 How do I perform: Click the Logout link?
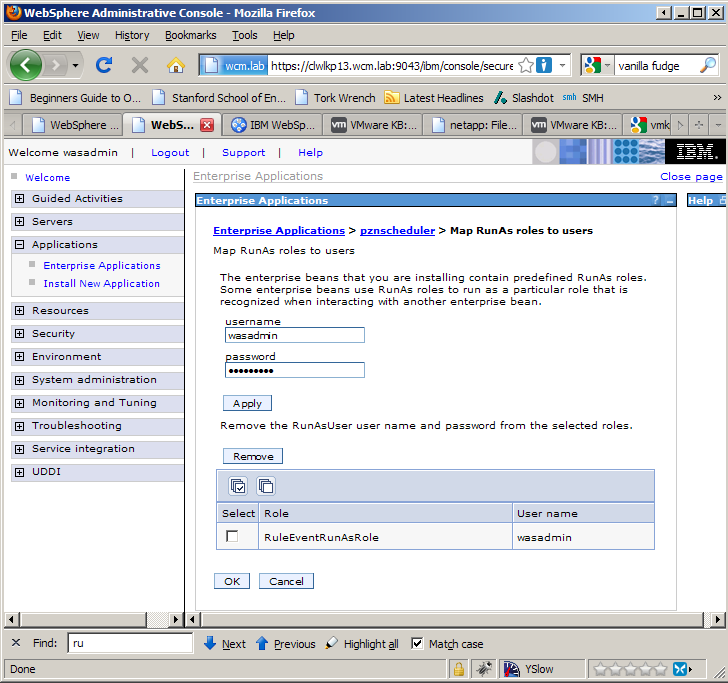click(170, 152)
